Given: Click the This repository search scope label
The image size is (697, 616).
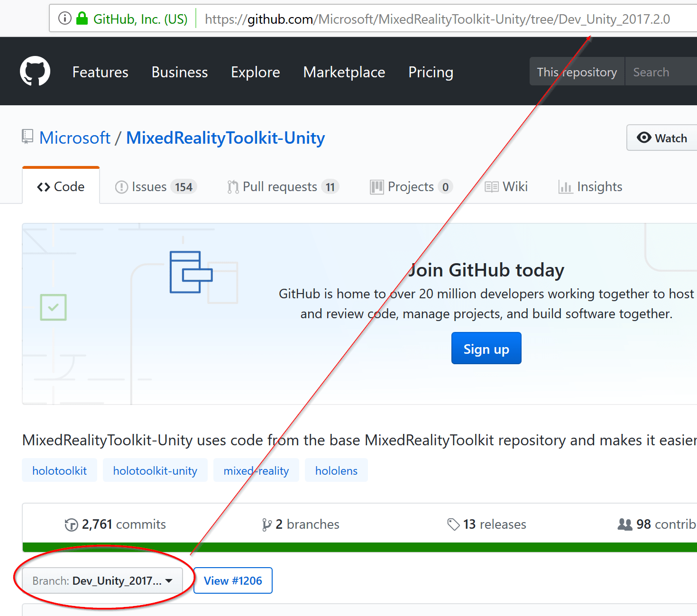Looking at the screenshot, I should tap(577, 72).
